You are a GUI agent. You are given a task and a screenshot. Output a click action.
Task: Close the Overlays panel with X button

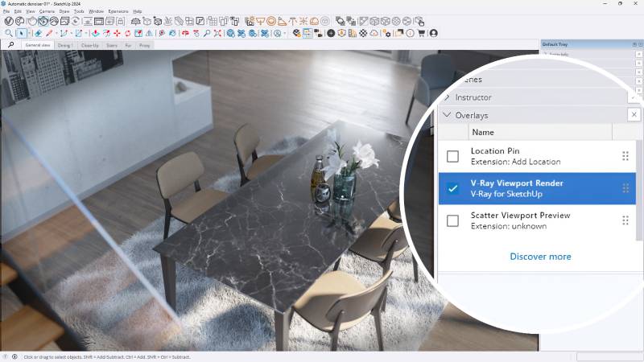point(634,115)
